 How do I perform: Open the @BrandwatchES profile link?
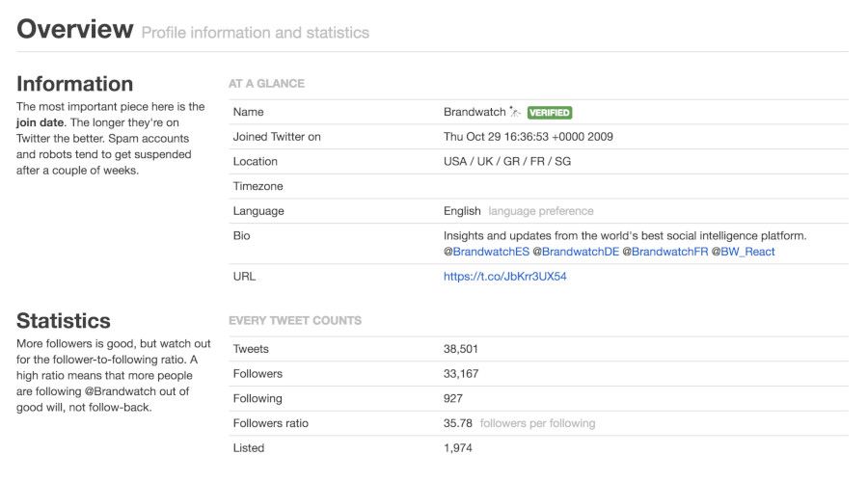(486, 252)
